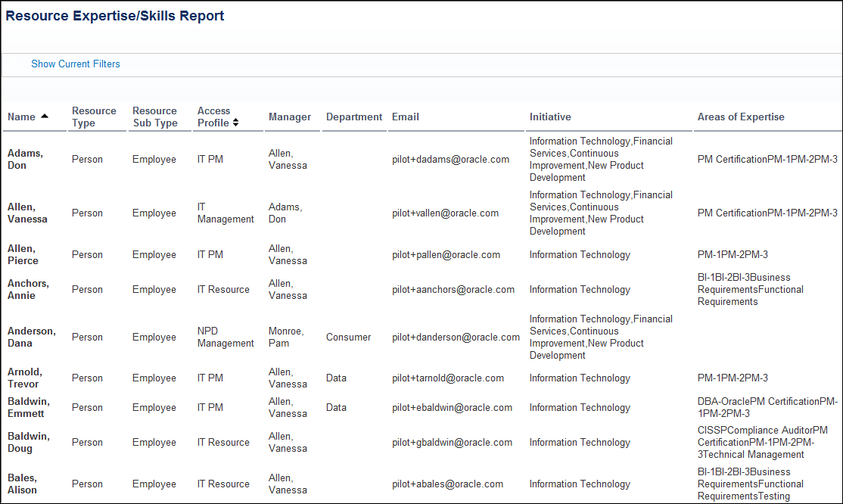Viewport: 843px width, 504px height.
Task: Click email pilot+abales@oracle.com
Action: click(x=447, y=484)
